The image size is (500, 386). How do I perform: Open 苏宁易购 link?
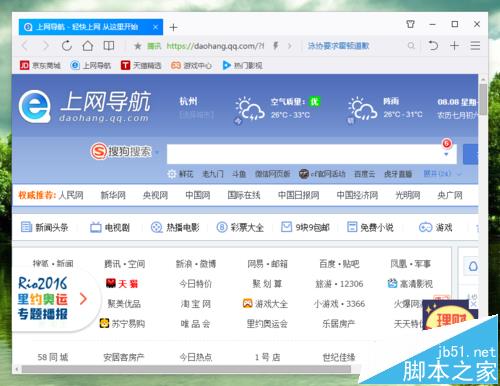click(122, 323)
